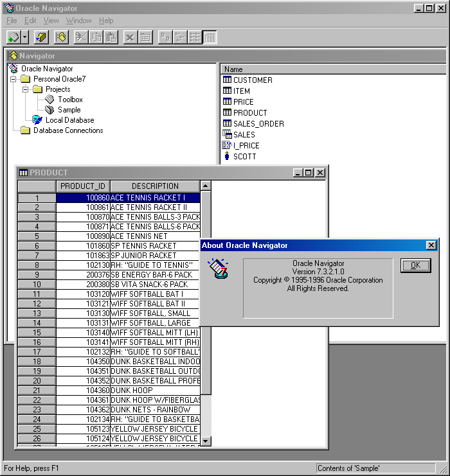The width and height of the screenshot is (450, 476).
Task: Select product ID cell 103120
Action: tap(83, 294)
